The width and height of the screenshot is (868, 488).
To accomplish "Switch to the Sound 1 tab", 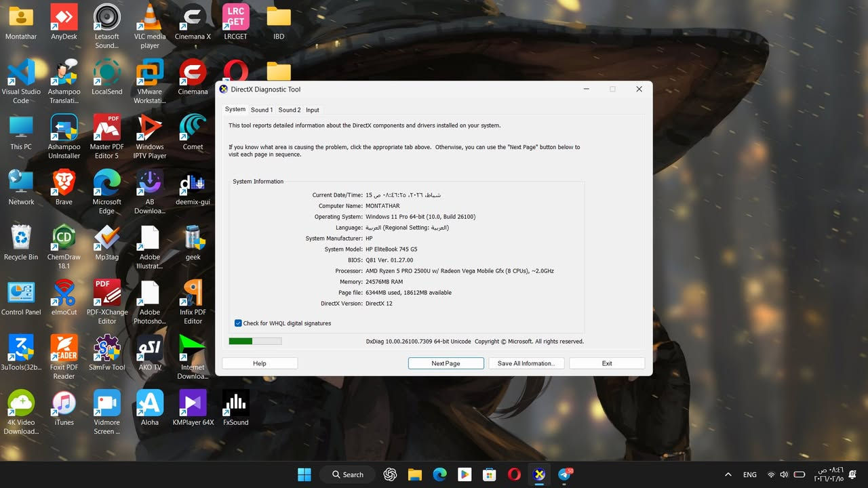I will pos(261,110).
